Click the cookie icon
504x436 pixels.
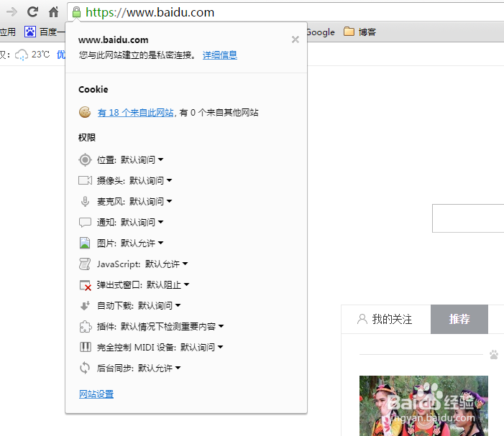pyautogui.click(x=85, y=112)
